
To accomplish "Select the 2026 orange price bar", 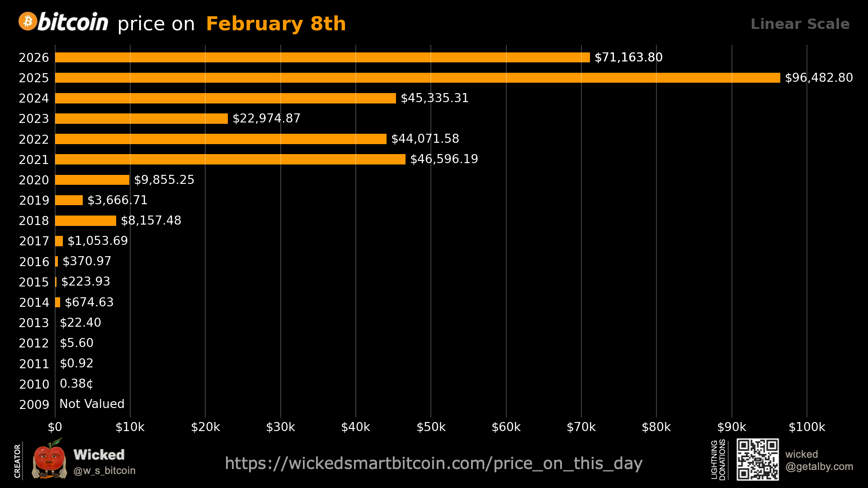I will (322, 57).
